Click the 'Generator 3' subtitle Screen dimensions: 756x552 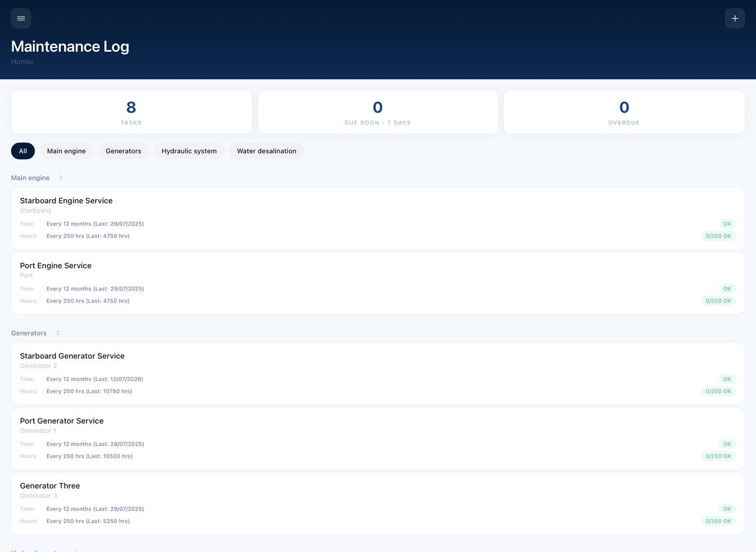[x=38, y=495]
